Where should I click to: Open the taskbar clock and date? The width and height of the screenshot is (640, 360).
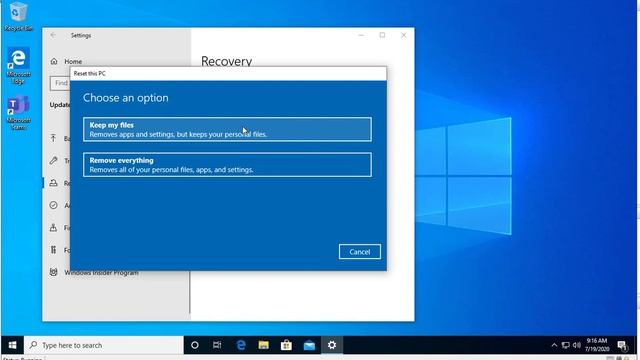click(x=597, y=345)
